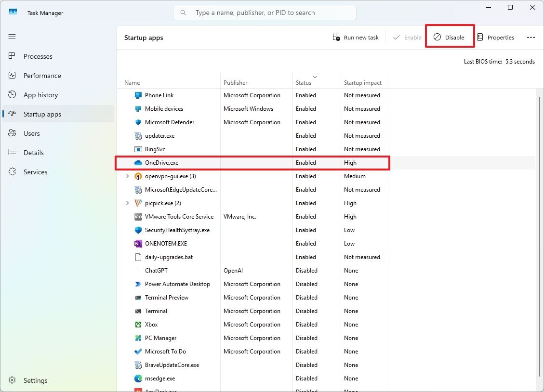Click the Users sidebar icon
Screen dimensions: 544x392
tap(12, 133)
